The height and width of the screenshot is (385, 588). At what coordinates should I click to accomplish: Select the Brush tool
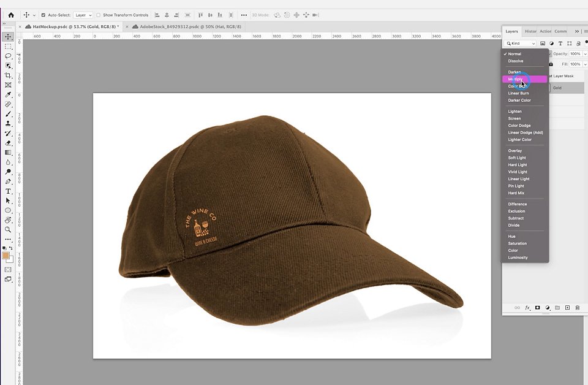pyautogui.click(x=8, y=114)
